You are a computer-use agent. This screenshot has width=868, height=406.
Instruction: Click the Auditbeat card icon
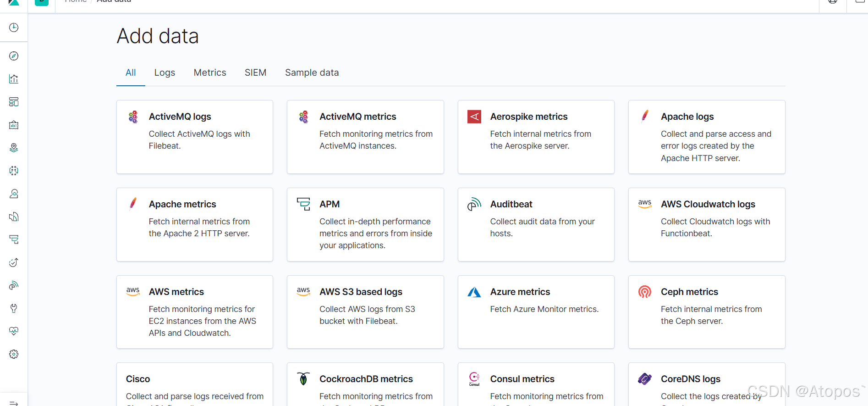click(474, 204)
